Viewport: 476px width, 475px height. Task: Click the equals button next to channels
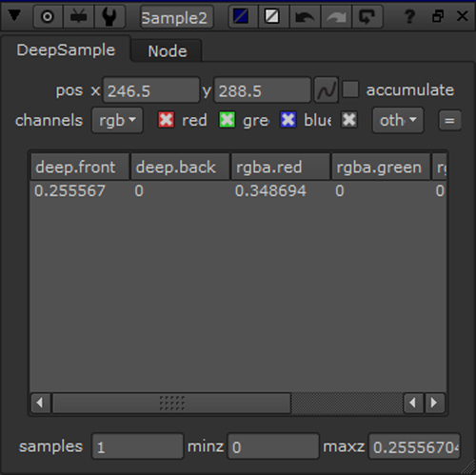click(x=449, y=121)
